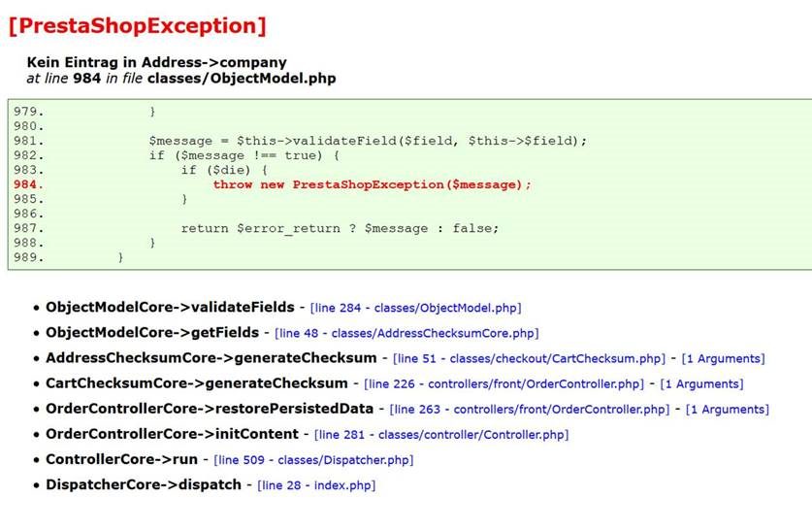Click ObjectModelCore->getFields trace entry

tap(152, 333)
